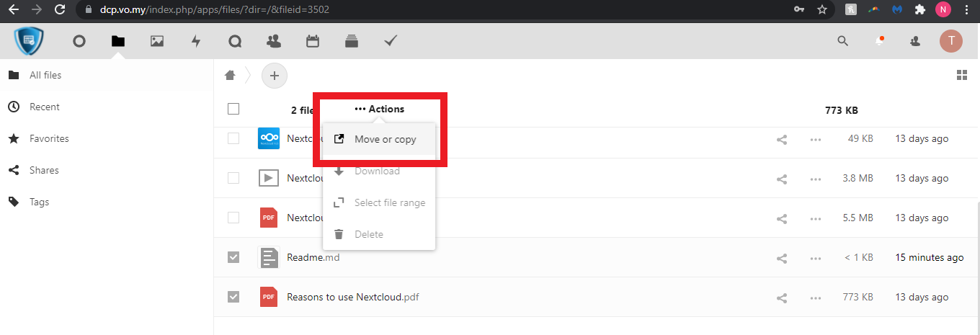Switch to grid view icon
The width and height of the screenshot is (980, 335).
click(x=961, y=75)
